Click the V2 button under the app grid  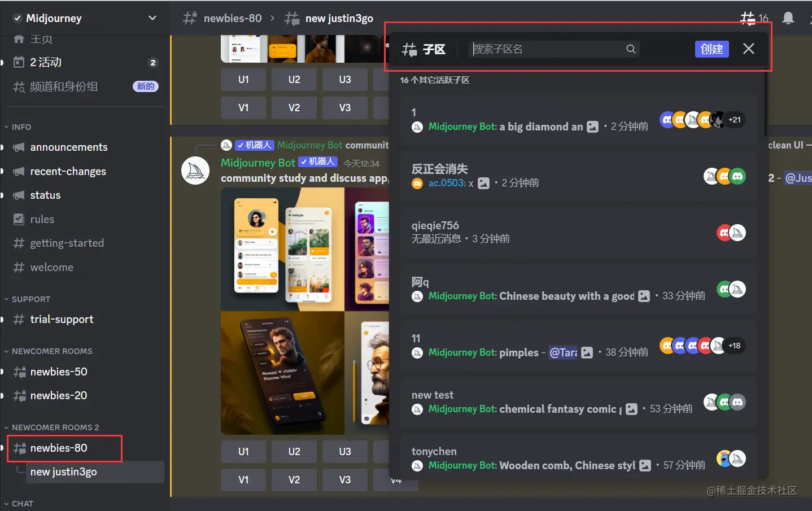click(x=294, y=480)
